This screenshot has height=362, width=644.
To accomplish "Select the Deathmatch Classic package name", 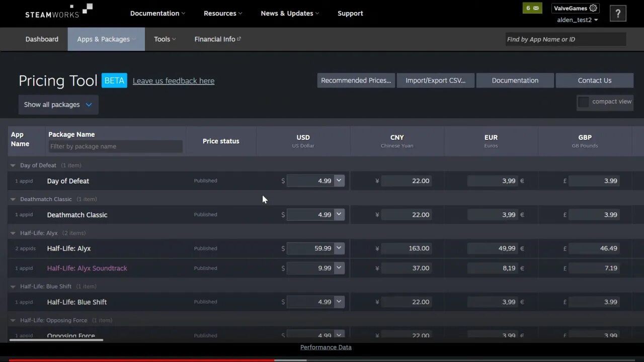I will (x=77, y=215).
